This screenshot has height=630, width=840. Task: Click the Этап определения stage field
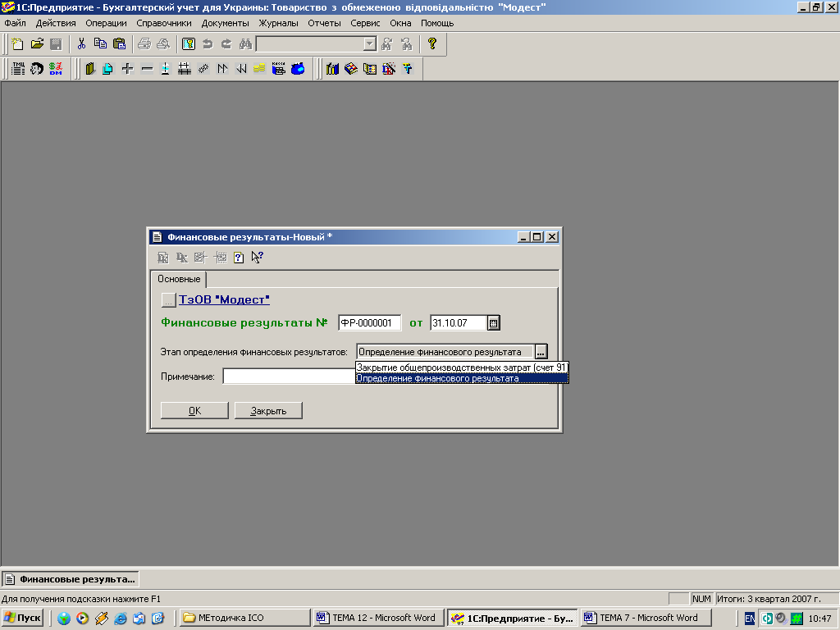coord(445,352)
